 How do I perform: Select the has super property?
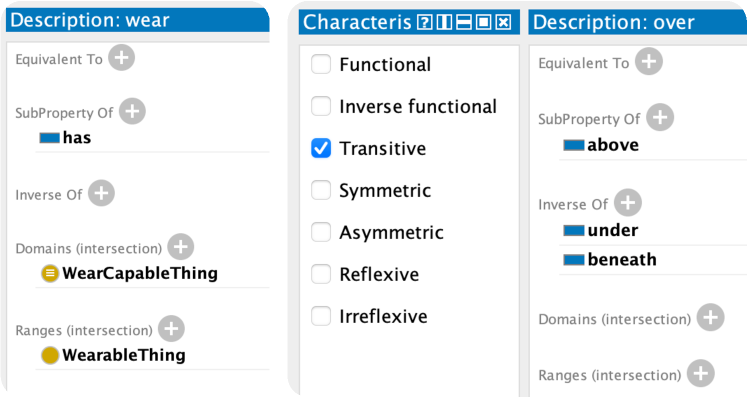click(77, 138)
